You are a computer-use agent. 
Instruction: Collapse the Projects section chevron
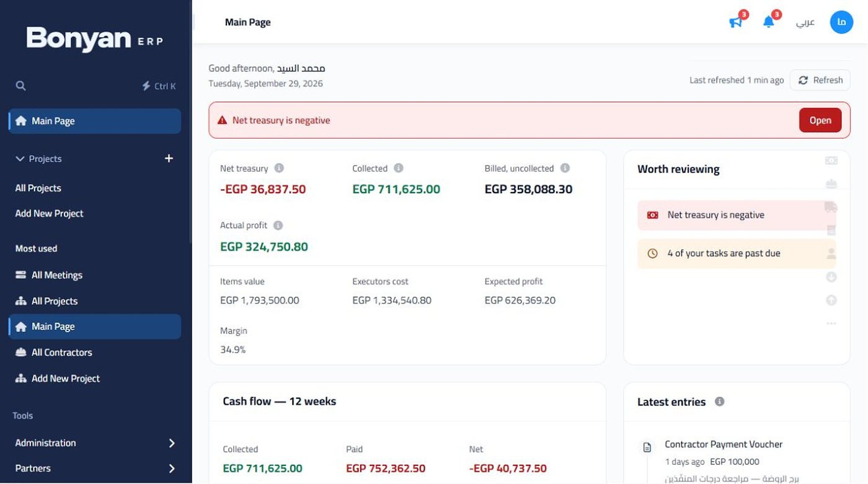19,159
